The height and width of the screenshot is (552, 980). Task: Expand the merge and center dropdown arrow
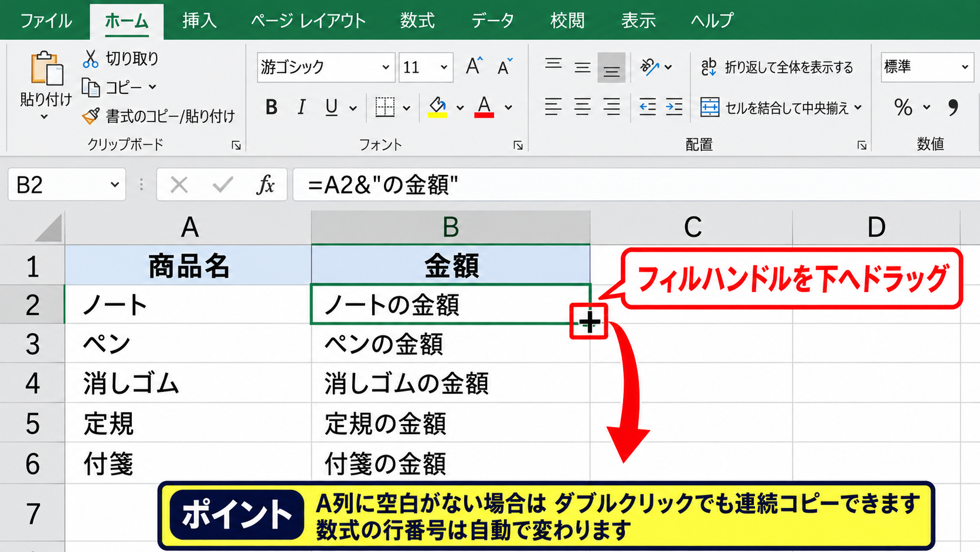coord(858,108)
